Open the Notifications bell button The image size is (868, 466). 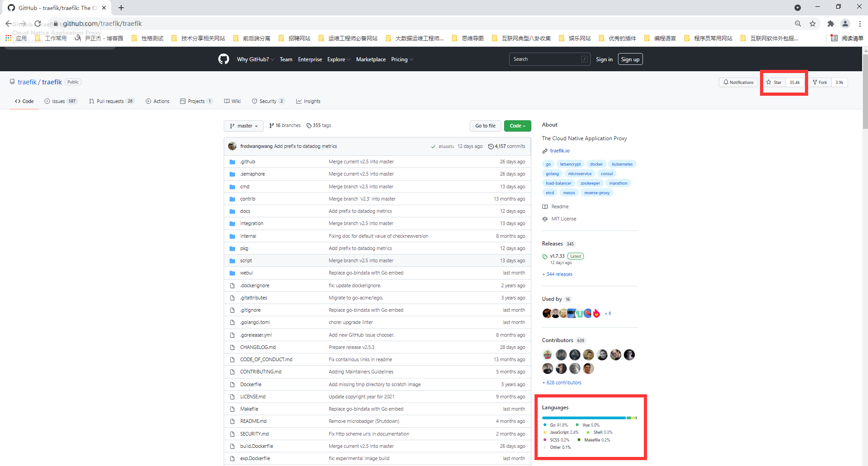738,82
